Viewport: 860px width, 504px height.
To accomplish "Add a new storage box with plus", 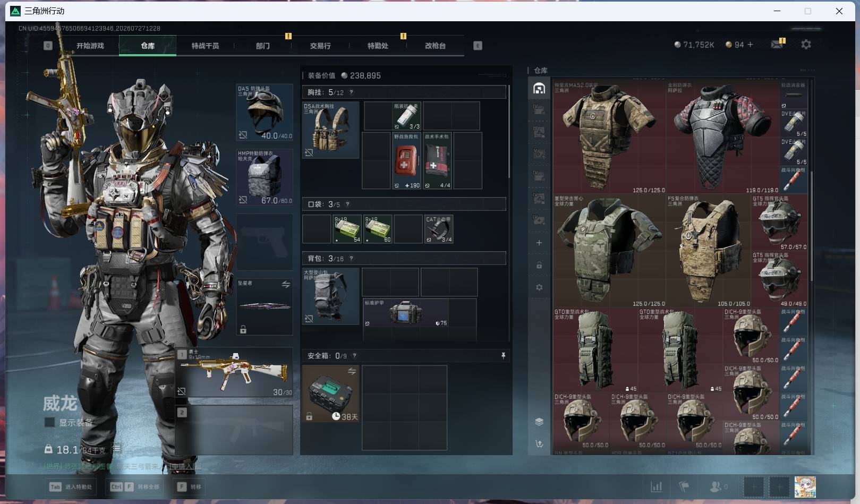I will coord(539,243).
